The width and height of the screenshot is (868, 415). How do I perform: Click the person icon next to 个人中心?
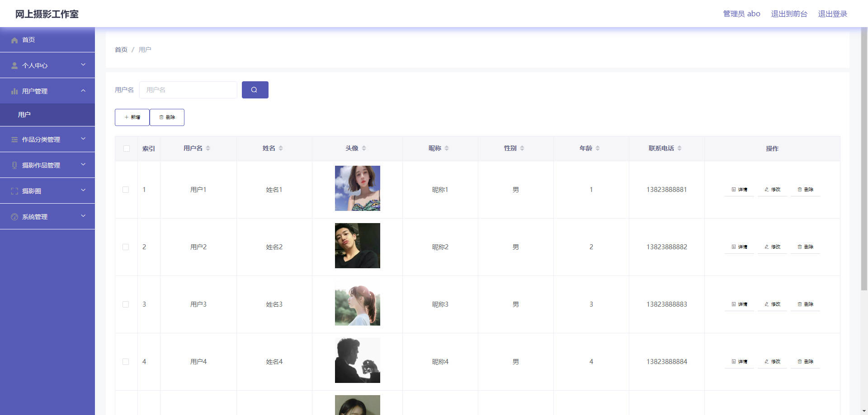(14, 66)
